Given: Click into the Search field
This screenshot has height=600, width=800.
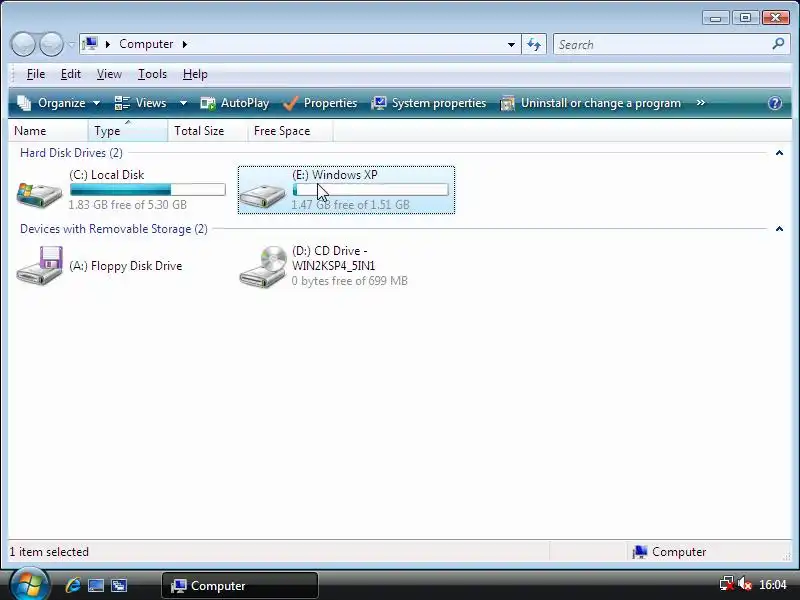Looking at the screenshot, I should click(662, 44).
